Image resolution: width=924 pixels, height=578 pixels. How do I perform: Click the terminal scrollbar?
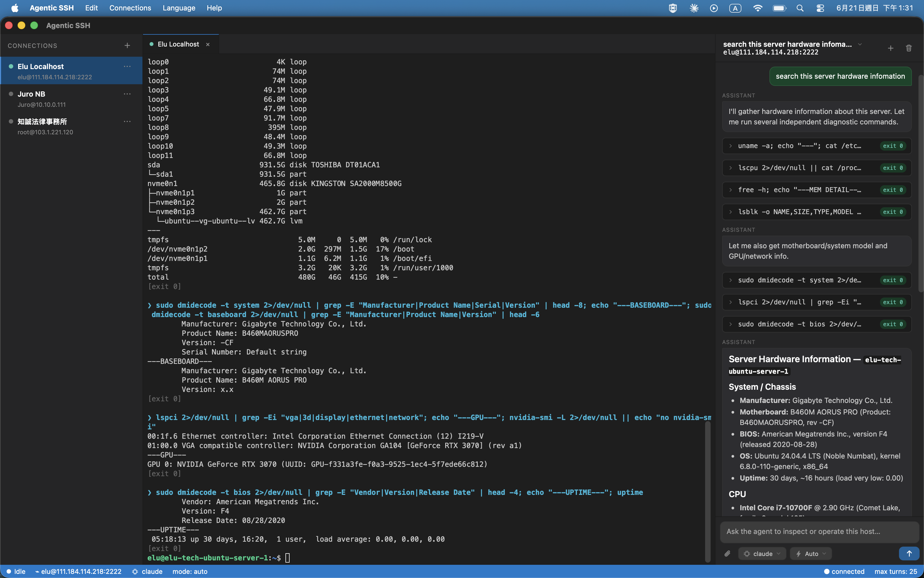[x=708, y=491]
